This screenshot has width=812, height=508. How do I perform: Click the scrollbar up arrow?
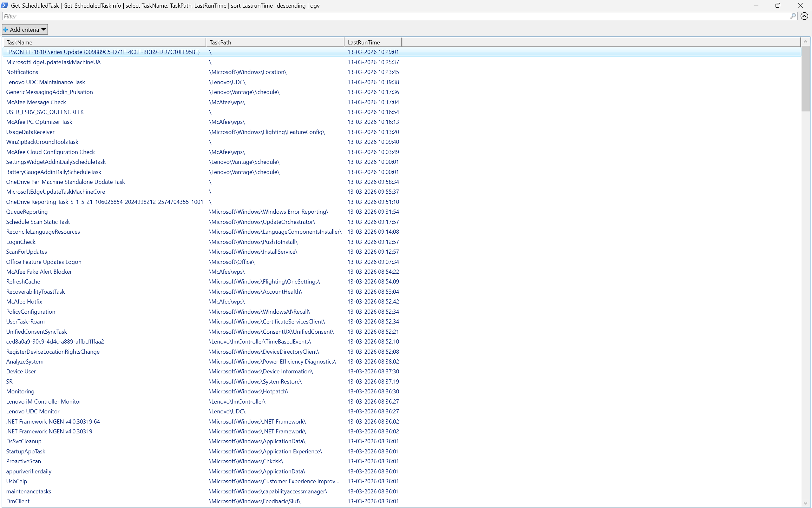coord(805,42)
